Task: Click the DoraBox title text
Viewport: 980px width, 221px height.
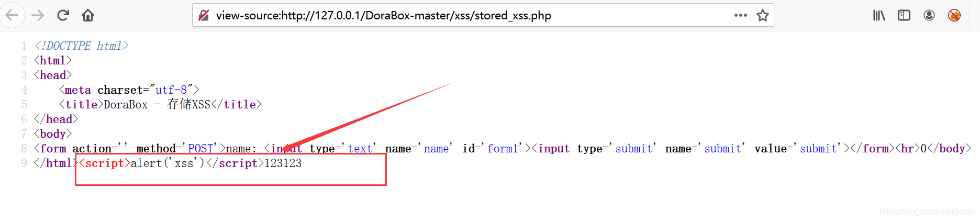Action: [157, 105]
